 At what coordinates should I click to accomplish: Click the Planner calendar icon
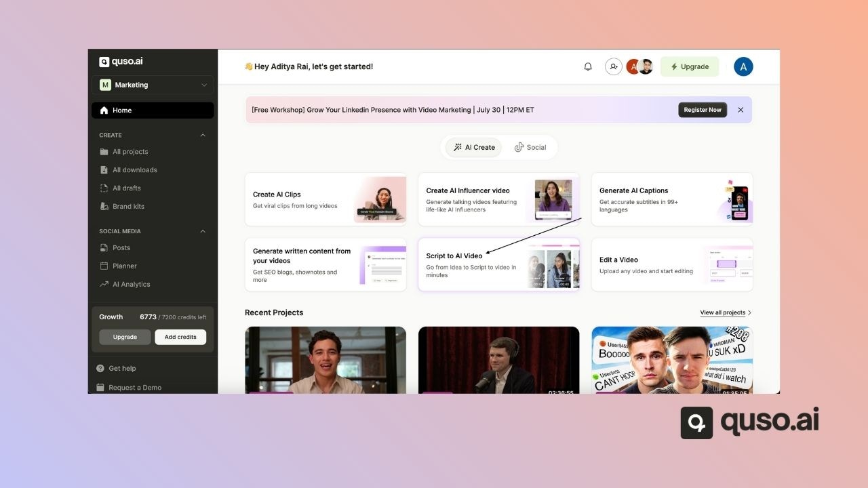pyautogui.click(x=104, y=266)
